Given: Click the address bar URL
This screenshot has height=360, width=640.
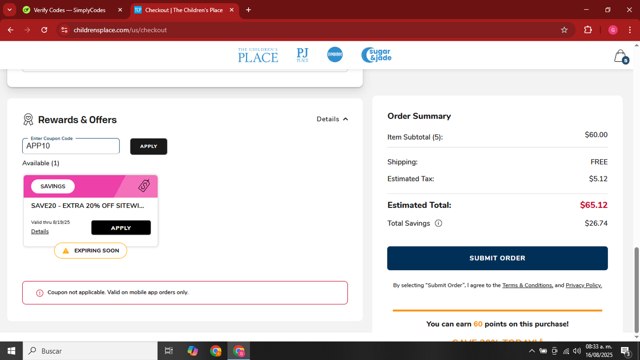Looking at the screenshot, I should (x=120, y=30).
